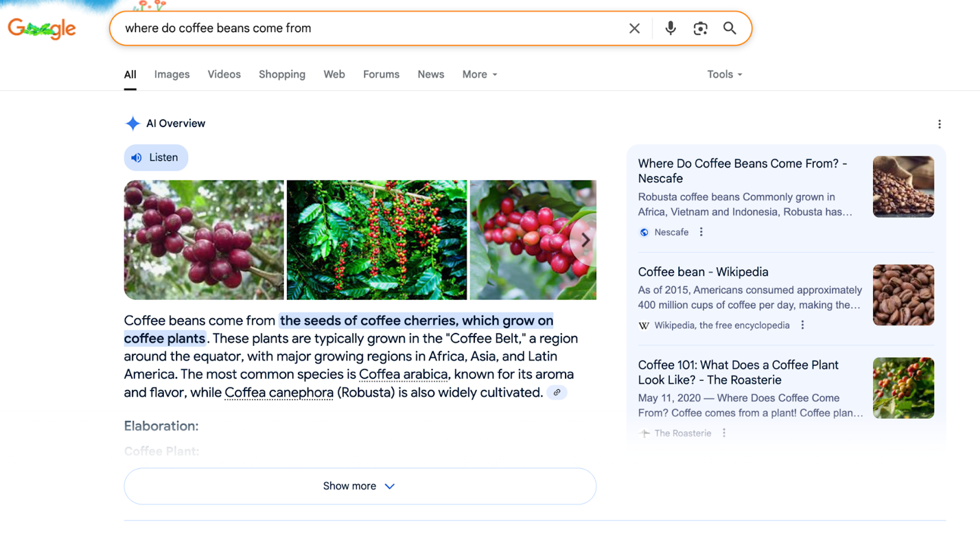Open search by image camera icon
The image size is (980, 534).
click(700, 29)
